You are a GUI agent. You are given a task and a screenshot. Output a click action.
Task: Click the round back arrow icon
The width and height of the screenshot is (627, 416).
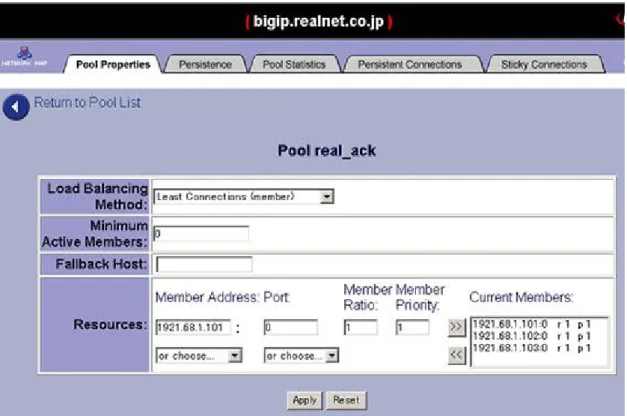[x=16, y=107]
